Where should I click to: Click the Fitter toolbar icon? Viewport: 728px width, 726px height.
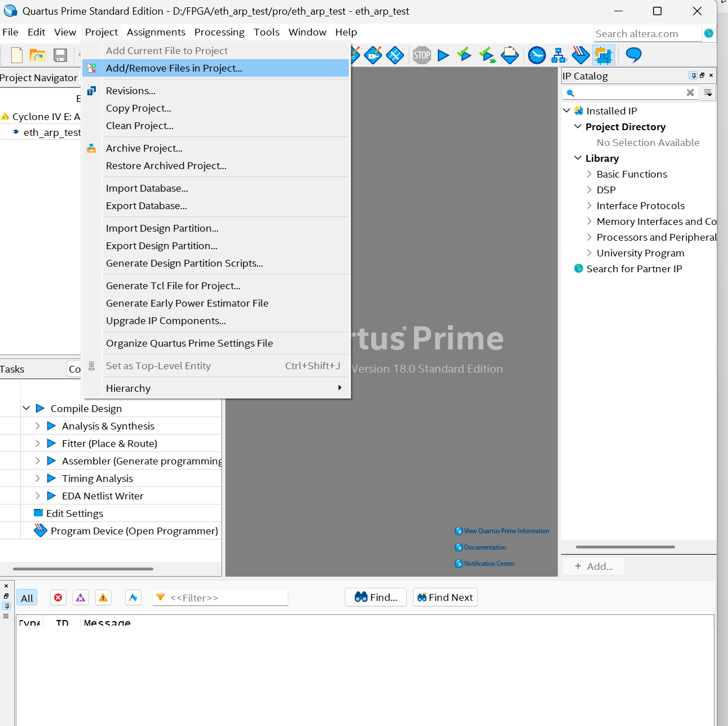[x=510, y=55]
